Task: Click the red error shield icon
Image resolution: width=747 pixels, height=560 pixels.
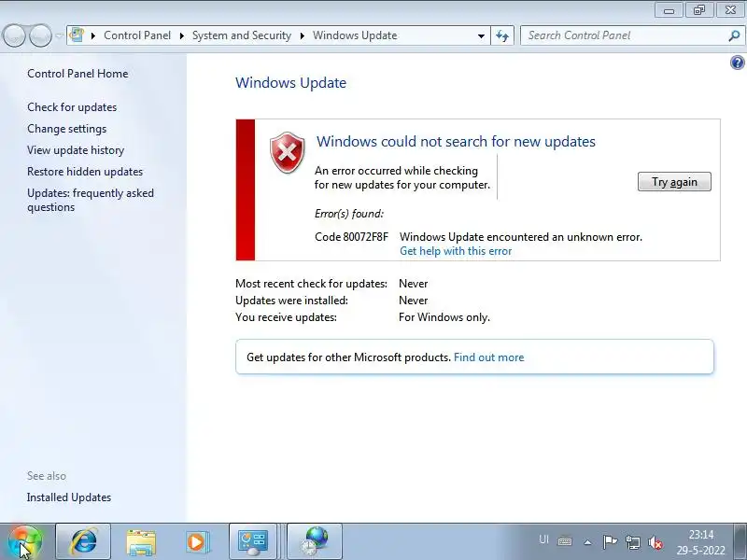Action: pyautogui.click(x=288, y=153)
